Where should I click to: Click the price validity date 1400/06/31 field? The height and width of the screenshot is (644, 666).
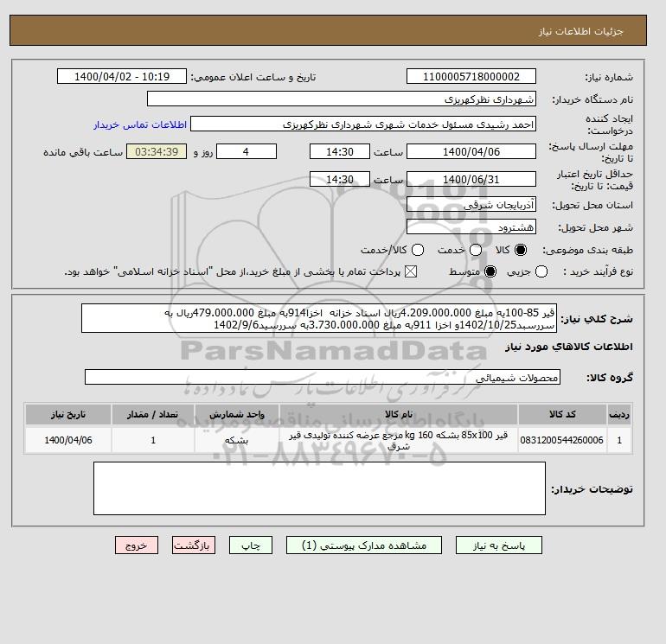click(x=471, y=179)
